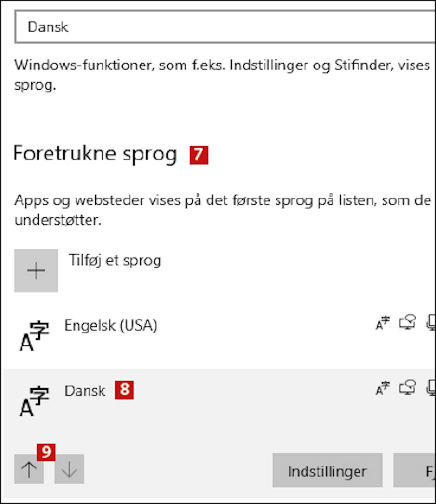436x504 pixels.
Task: Move Dansk down with the down arrow
Action: (69, 469)
